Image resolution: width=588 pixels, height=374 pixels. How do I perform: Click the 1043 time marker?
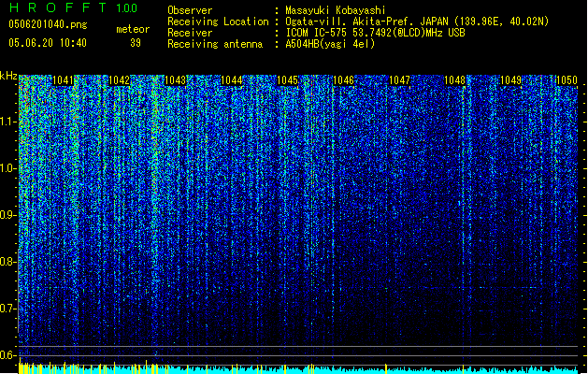[175, 80]
